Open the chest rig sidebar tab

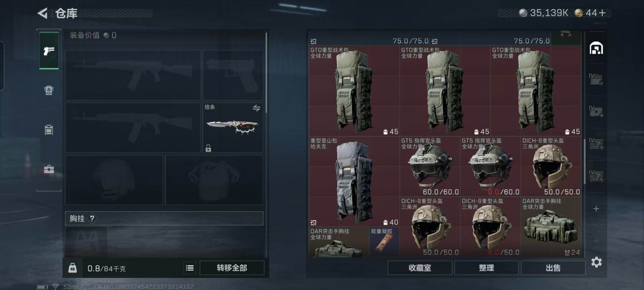click(x=49, y=130)
